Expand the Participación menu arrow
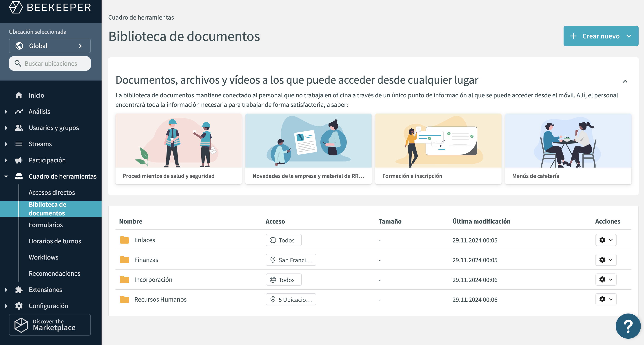The image size is (644, 345). [x=6, y=160]
